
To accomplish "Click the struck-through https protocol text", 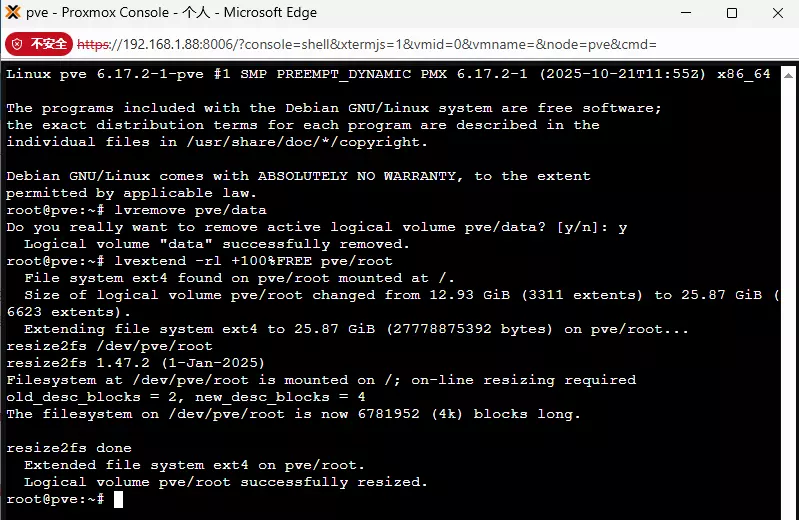I will click(93, 44).
